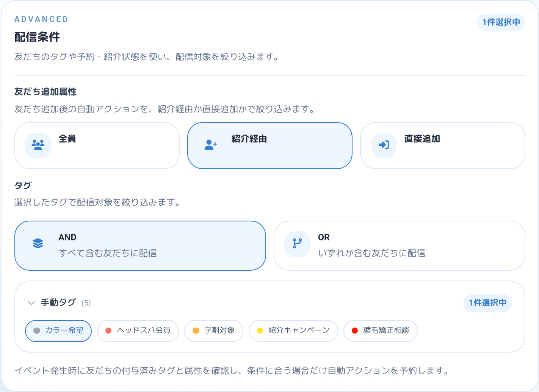
Task: Collapse the 手動タグ section chevron
Action: coord(31,303)
